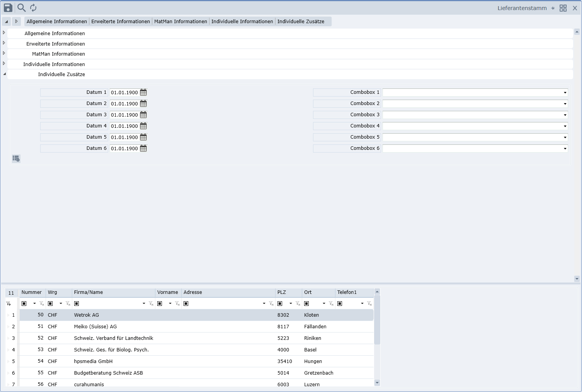Switch to the MatMan Informationen tab

pyautogui.click(x=180, y=22)
